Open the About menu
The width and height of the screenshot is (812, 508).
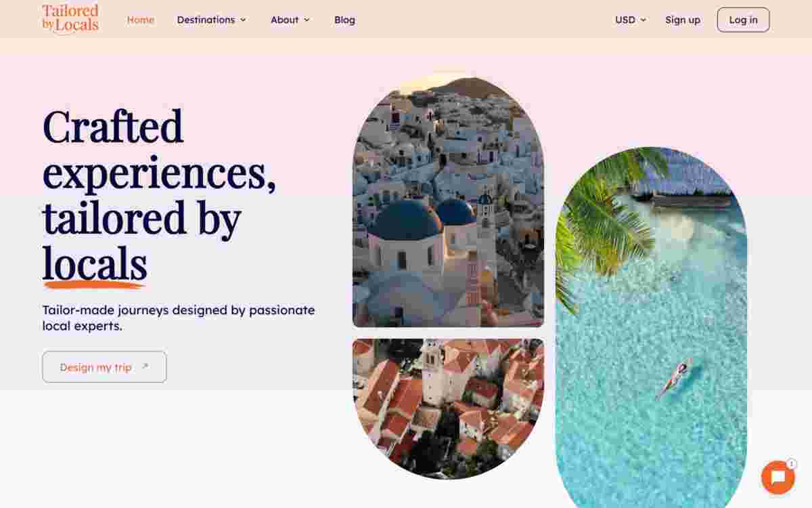coord(290,20)
